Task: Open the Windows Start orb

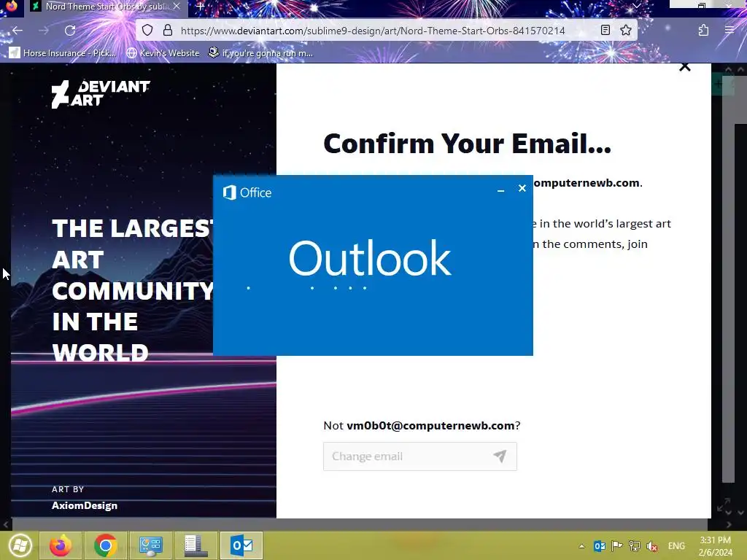Action: [x=20, y=545]
